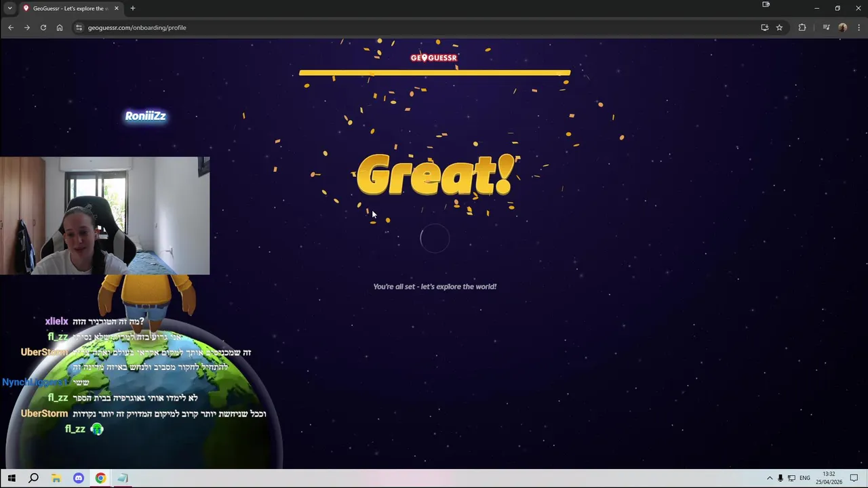The width and height of the screenshot is (868, 488).
Task: Open the Windows Start menu
Action: pyautogui.click(x=12, y=479)
